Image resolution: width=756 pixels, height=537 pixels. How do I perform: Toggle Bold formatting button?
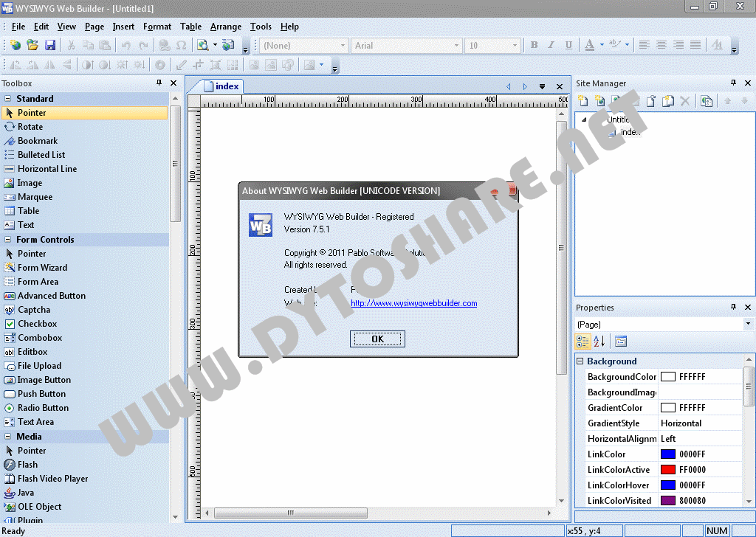(534, 45)
